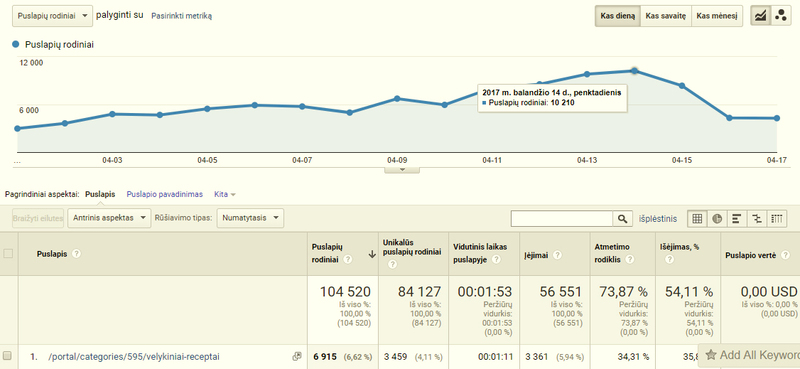This screenshot has height=369, width=800.
Task: Open the Antrinis aspektas dropdown
Action: click(110, 218)
